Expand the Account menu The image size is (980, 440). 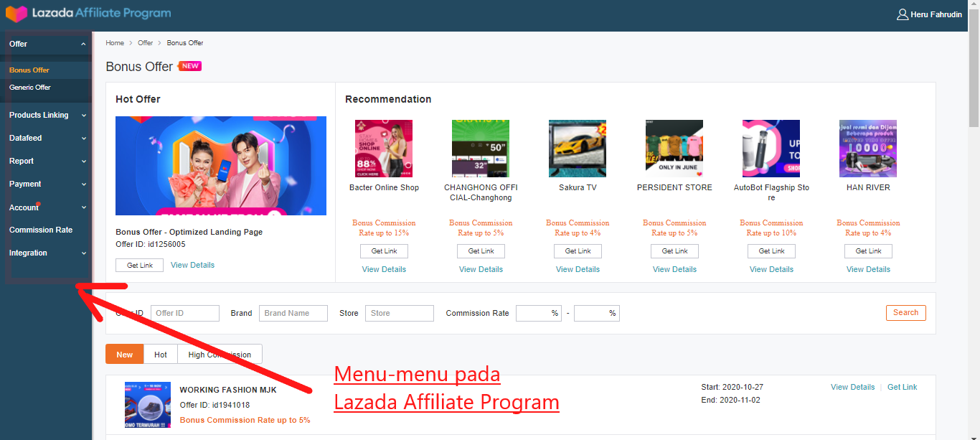point(45,207)
